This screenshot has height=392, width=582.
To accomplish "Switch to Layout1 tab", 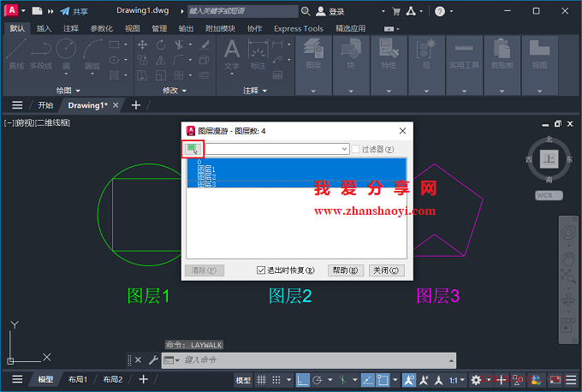I will click(78, 379).
